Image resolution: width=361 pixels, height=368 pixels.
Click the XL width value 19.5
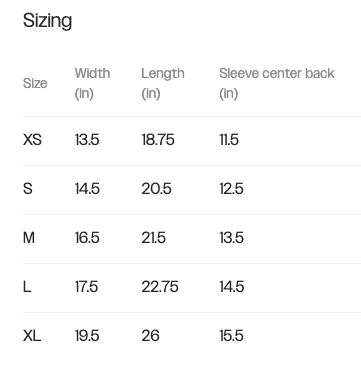(87, 336)
